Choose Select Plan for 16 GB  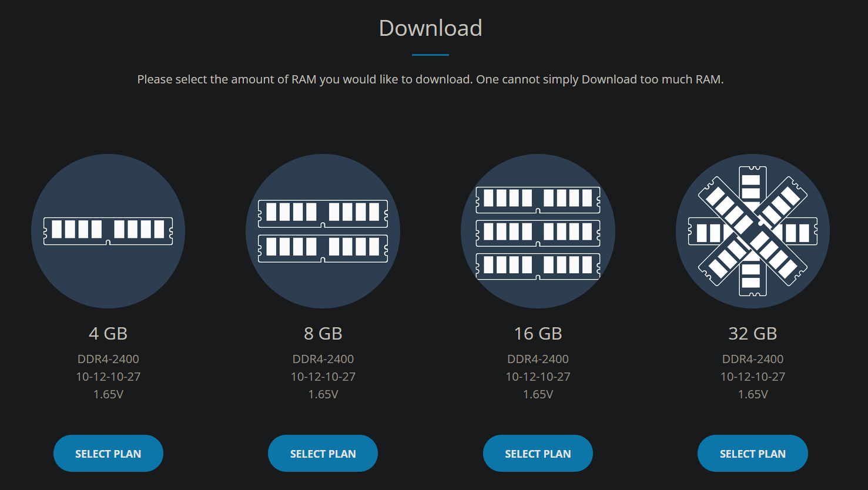click(538, 453)
